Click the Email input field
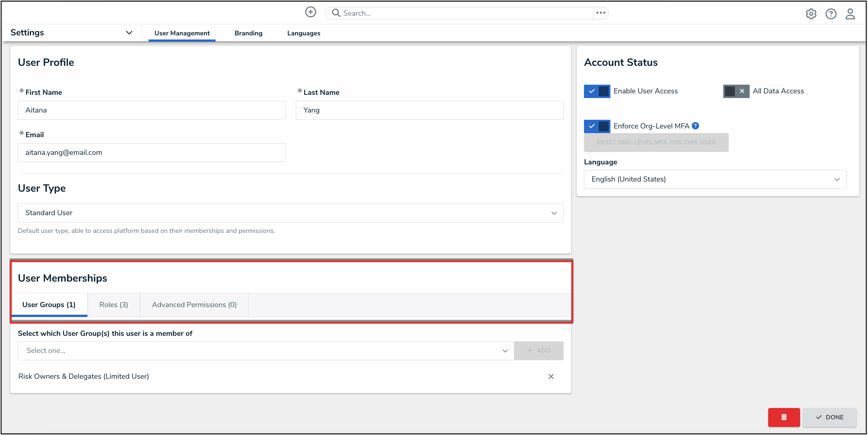 pyautogui.click(x=151, y=153)
